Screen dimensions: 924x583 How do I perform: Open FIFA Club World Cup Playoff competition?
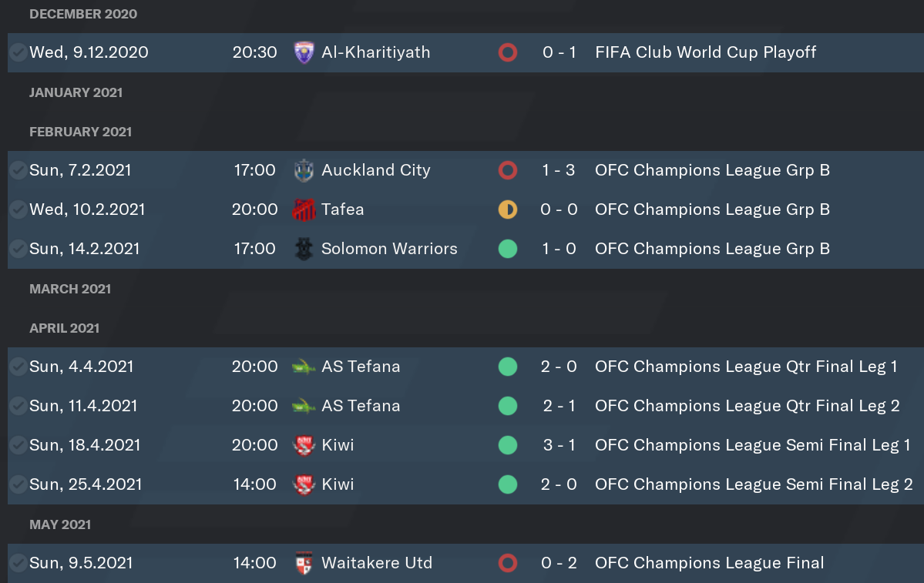705,52
